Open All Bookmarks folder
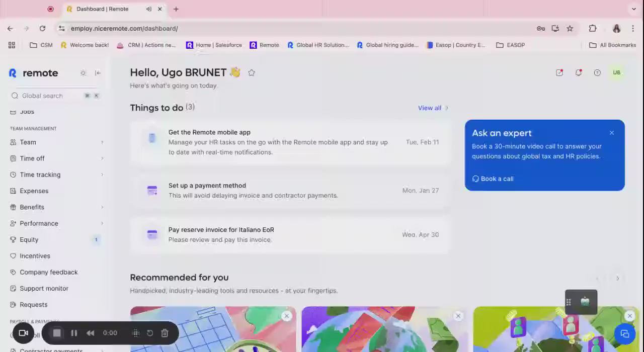The image size is (644, 352). click(613, 45)
